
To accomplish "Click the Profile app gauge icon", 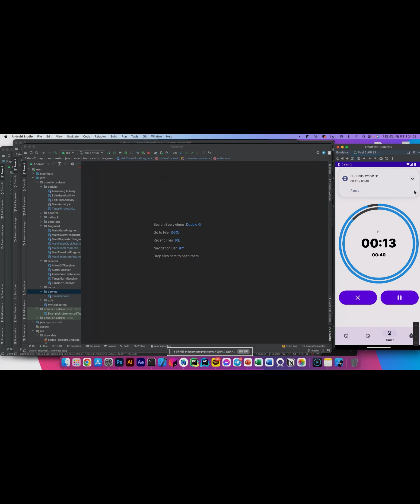I will pos(137,153).
